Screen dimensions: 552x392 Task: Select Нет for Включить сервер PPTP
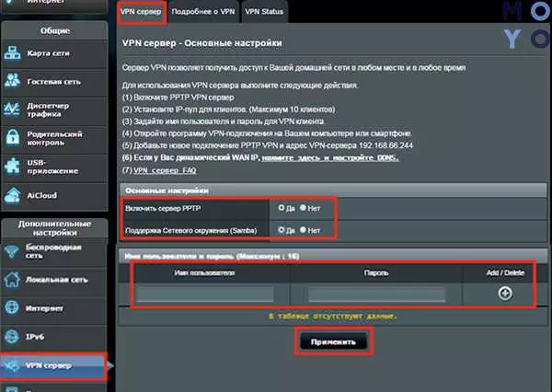click(x=303, y=208)
